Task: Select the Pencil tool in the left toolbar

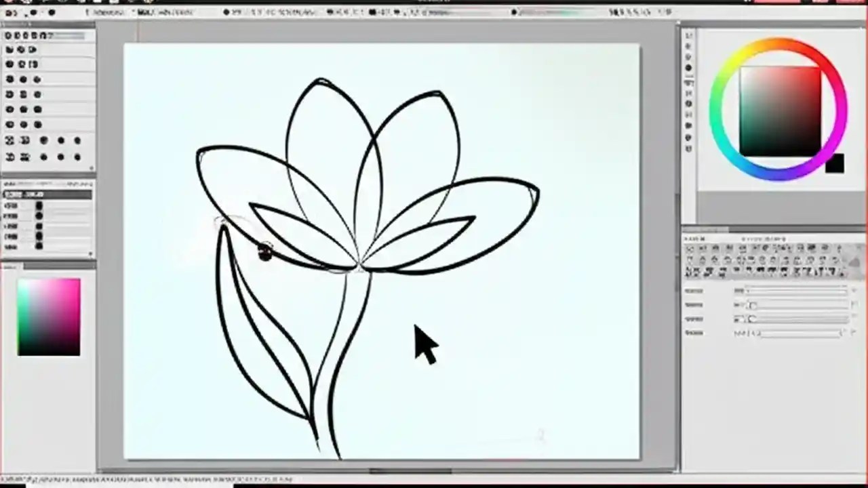Action: pos(9,49)
